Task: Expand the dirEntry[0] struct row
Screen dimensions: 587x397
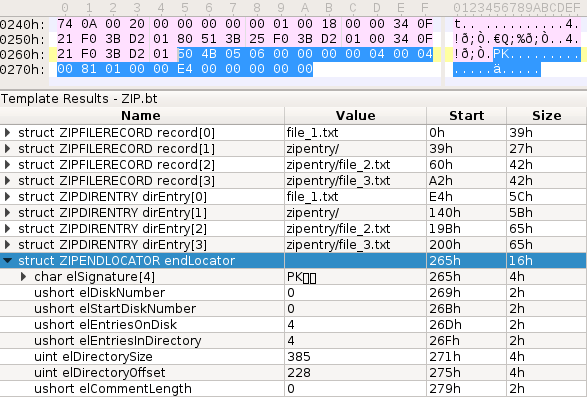Action: [7, 197]
